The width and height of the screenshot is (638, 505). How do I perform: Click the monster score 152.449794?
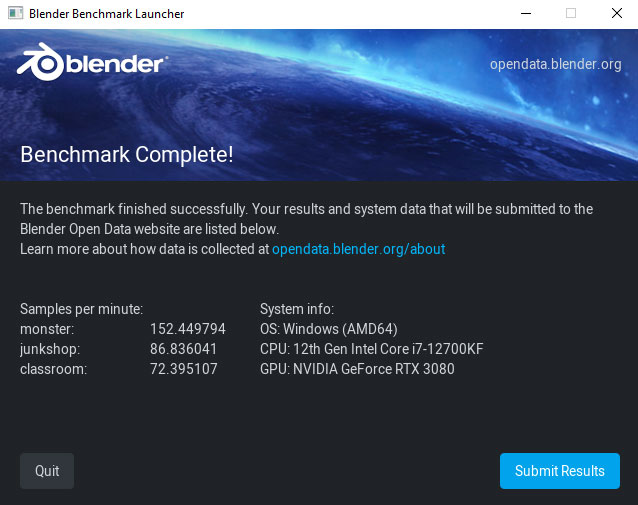(188, 329)
